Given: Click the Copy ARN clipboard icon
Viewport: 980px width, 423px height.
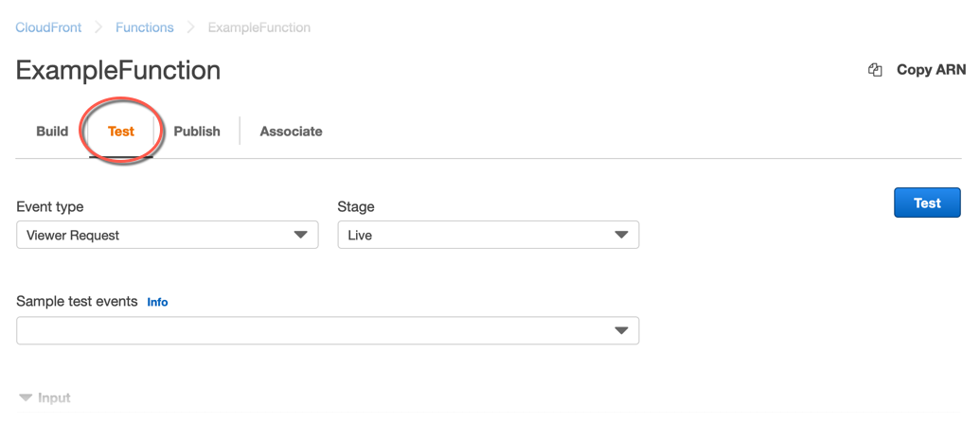Looking at the screenshot, I should click(x=875, y=70).
